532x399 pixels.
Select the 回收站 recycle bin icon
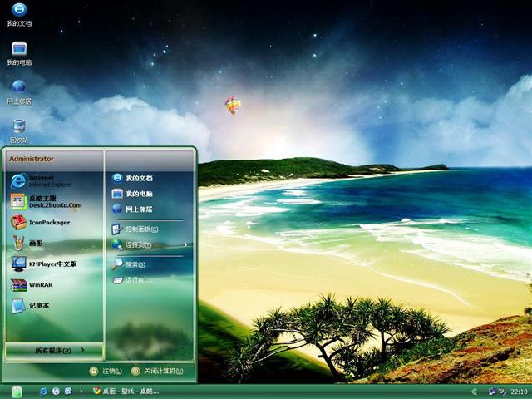[x=19, y=131]
